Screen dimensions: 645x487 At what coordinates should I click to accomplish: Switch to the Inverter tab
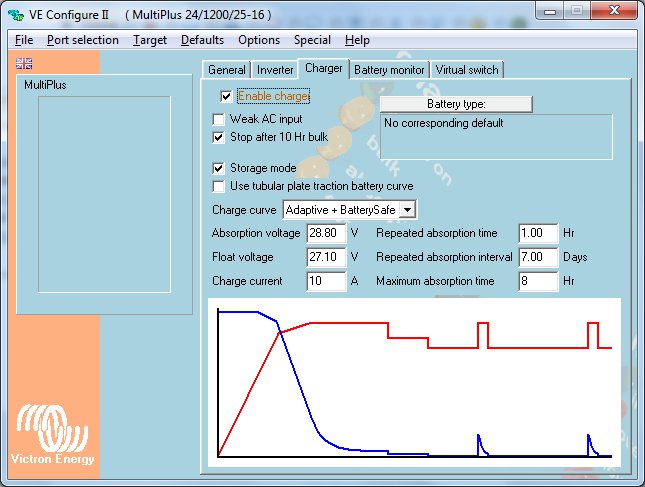[275, 70]
